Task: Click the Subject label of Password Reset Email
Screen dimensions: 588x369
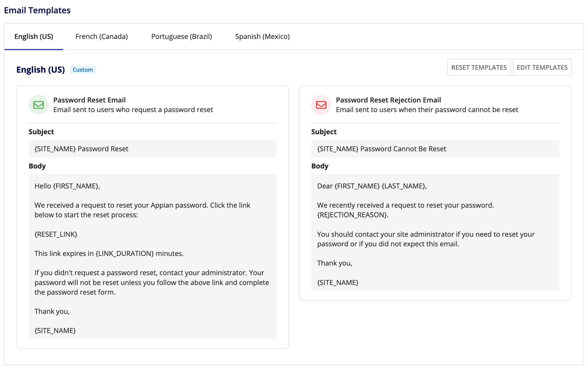Action: [41, 132]
